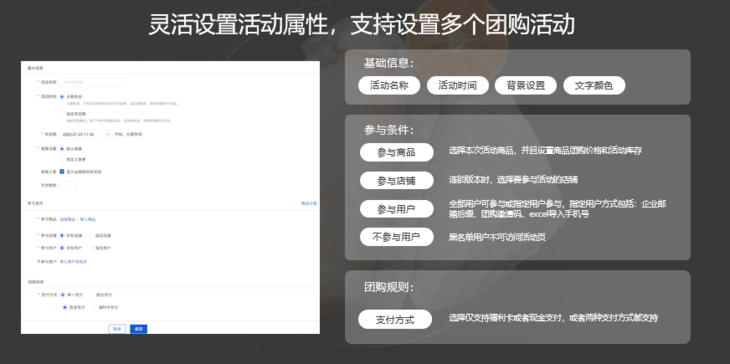The height and width of the screenshot is (364, 730).
Task: Toggle the 显示品牌图标和名称 checkbox
Action: point(62,172)
